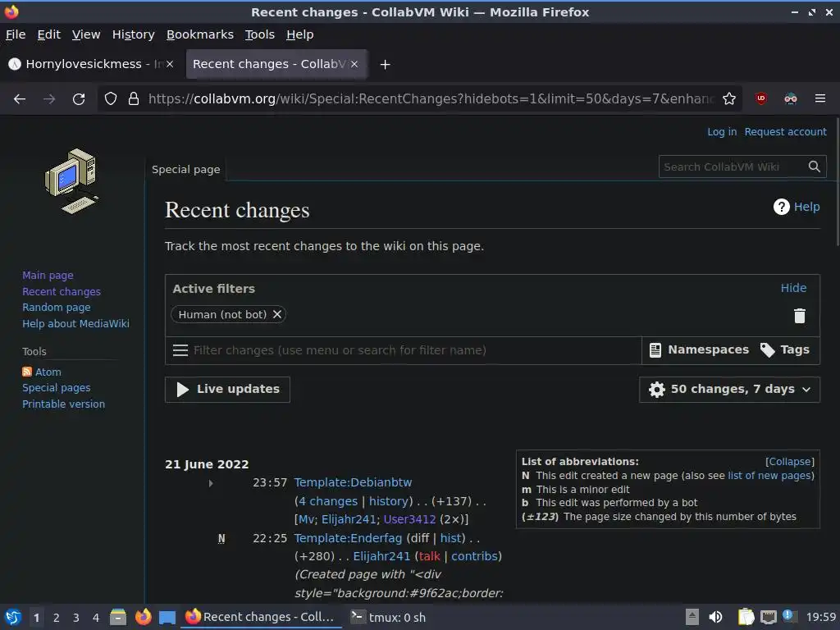Click the network monitor tray icon
The width and height of the screenshot is (840, 630).
point(768,617)
